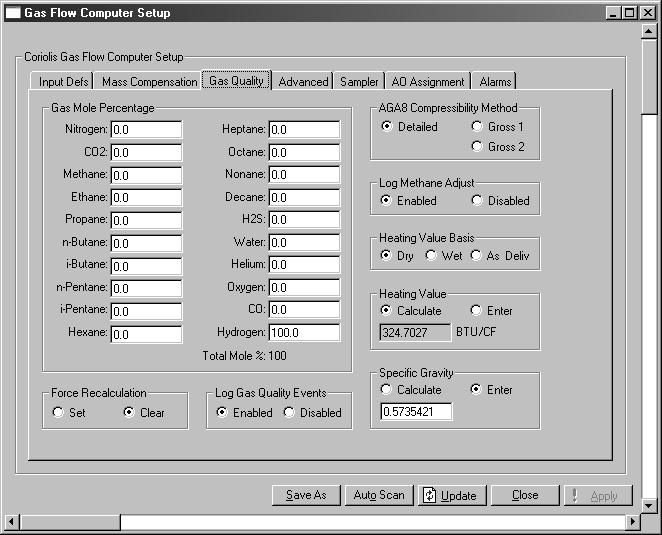
Task: Click the horizontal scrollbar left arrow
Action: point(11,521)
